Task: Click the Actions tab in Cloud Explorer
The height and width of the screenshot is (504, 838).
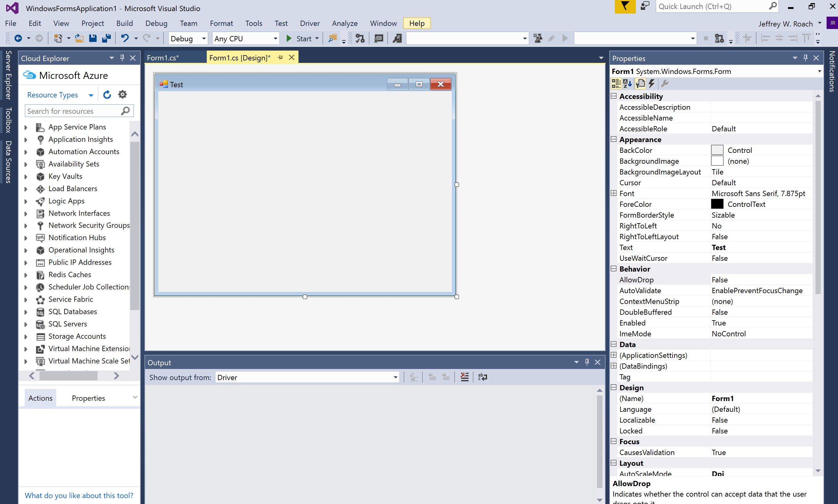Action: click(41, 398)
